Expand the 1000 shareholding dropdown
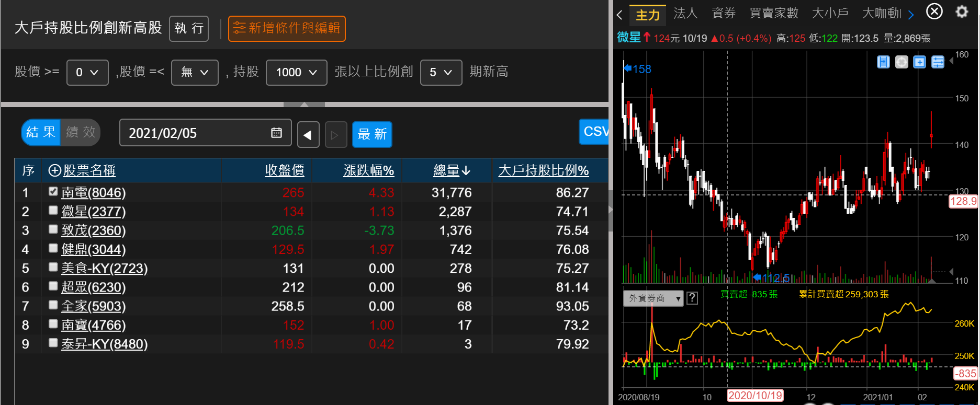The image size is (980, 405). (x=296, y=72)
